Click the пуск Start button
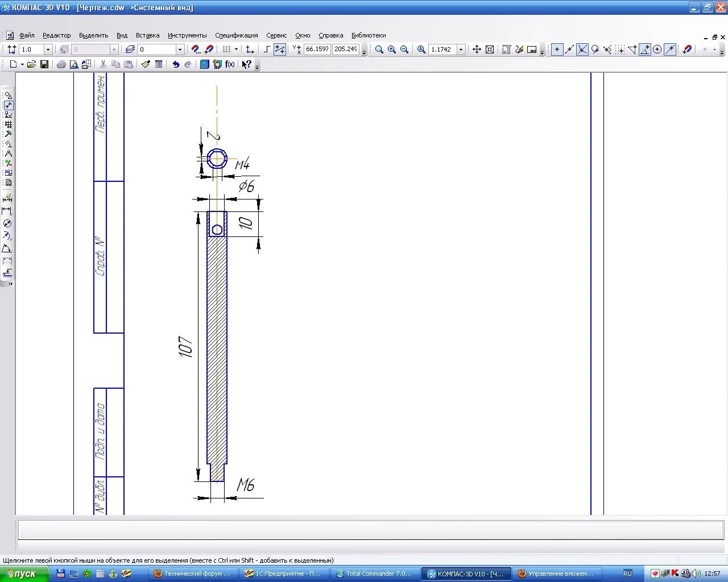Viewport: 728px width, 582px height. (24, 573)
